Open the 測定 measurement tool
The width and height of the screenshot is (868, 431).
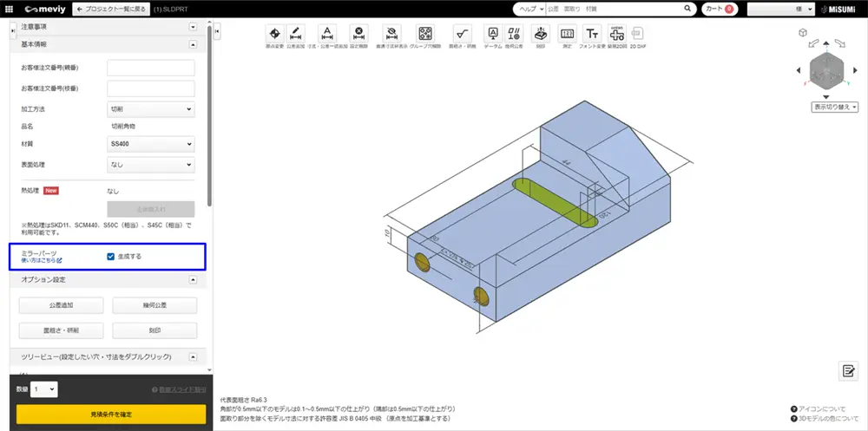tap(566, 34)
